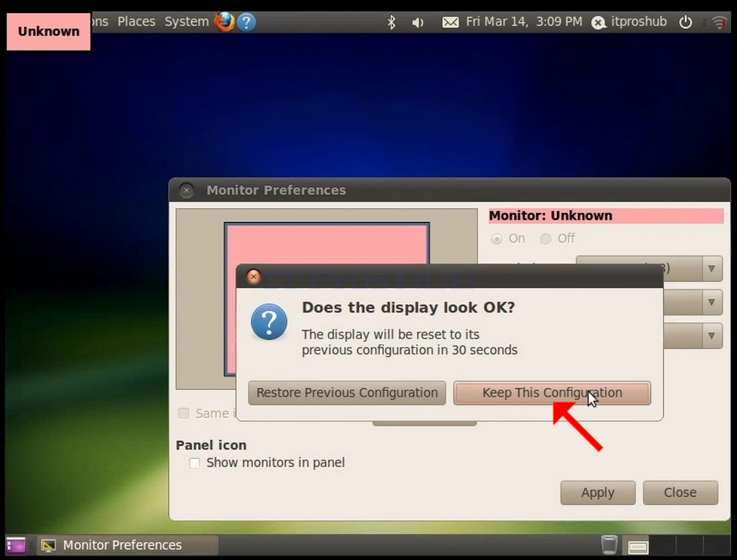737x560 pixels.
Task: Expand the third monitor settings dropdown arrow
Action: click(x=712, y=336)
